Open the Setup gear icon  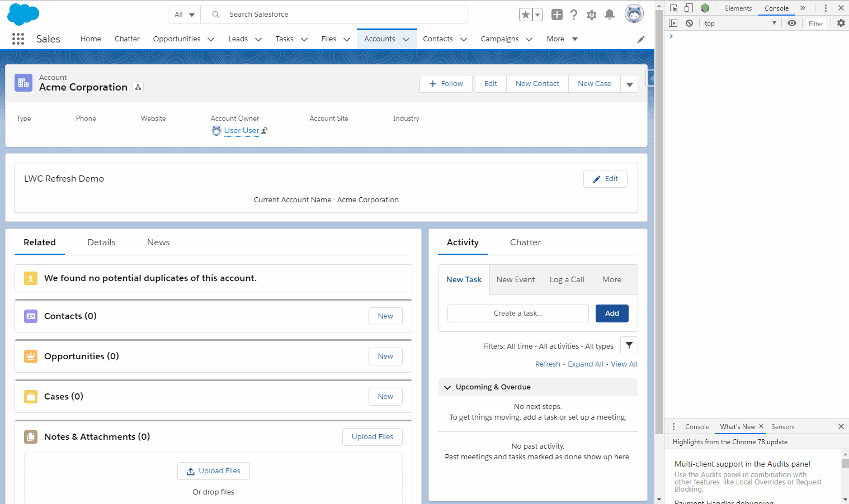tap(592, 15)
